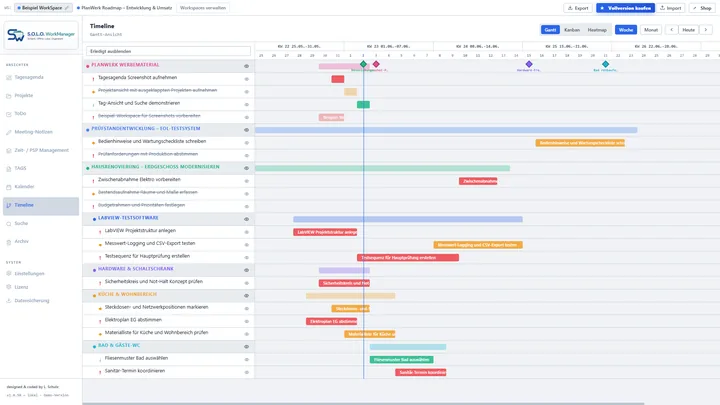Click pencil icon next to Beispiel WorkSpace
The height and width of the screenshot is (405, 720).
coord(67,8)
